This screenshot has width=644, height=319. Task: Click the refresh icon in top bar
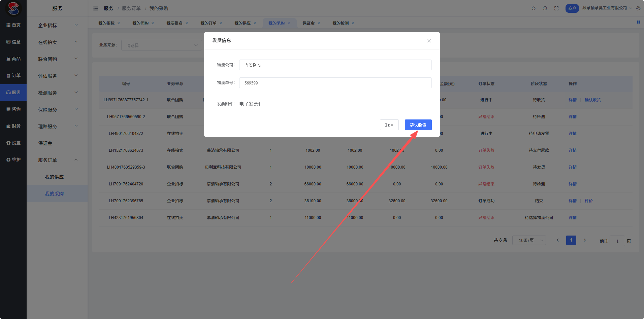534,8
